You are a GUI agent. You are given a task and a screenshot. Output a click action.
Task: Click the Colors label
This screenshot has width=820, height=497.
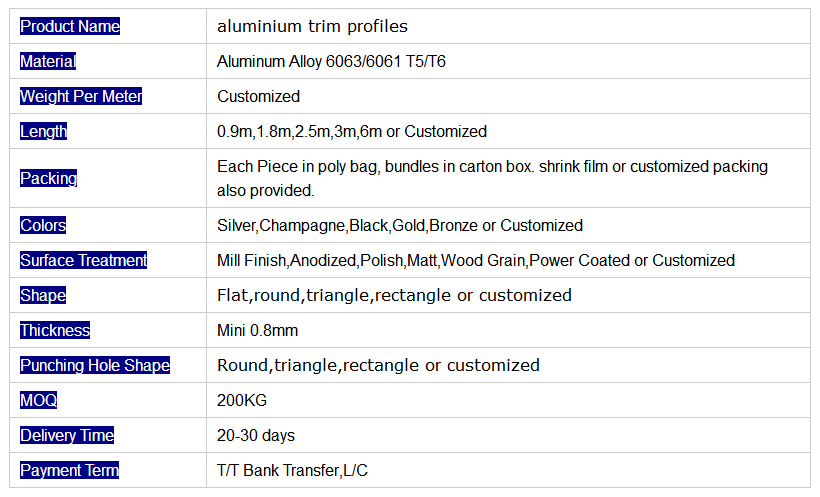pyautogui.click(x=43, y=225)
